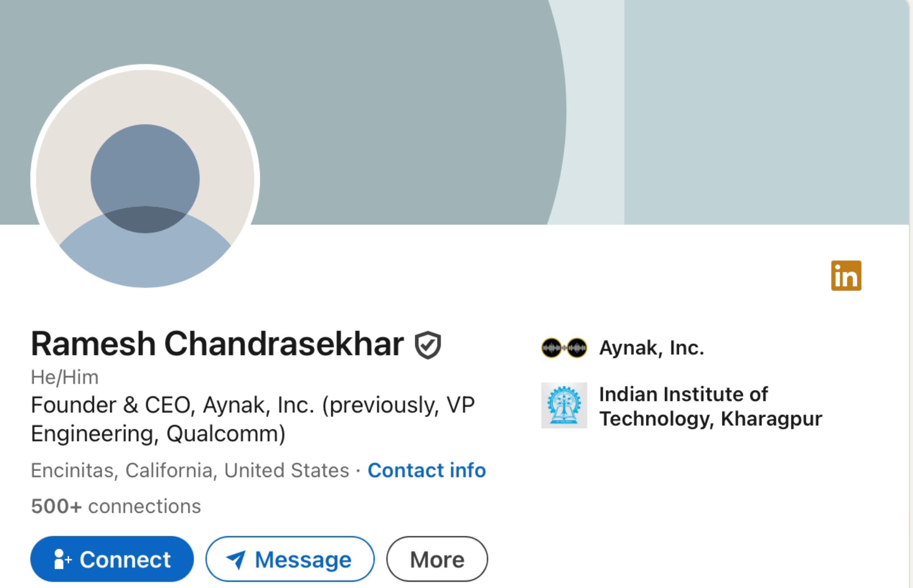
Task: Click the gold LinkedIn Premium icon
Action: [846, 276]
